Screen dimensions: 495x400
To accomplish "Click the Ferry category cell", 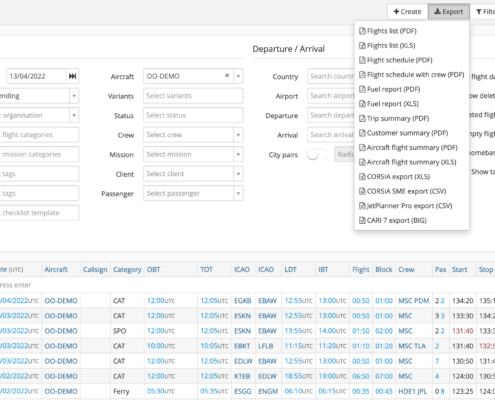I will coord(121,391).
